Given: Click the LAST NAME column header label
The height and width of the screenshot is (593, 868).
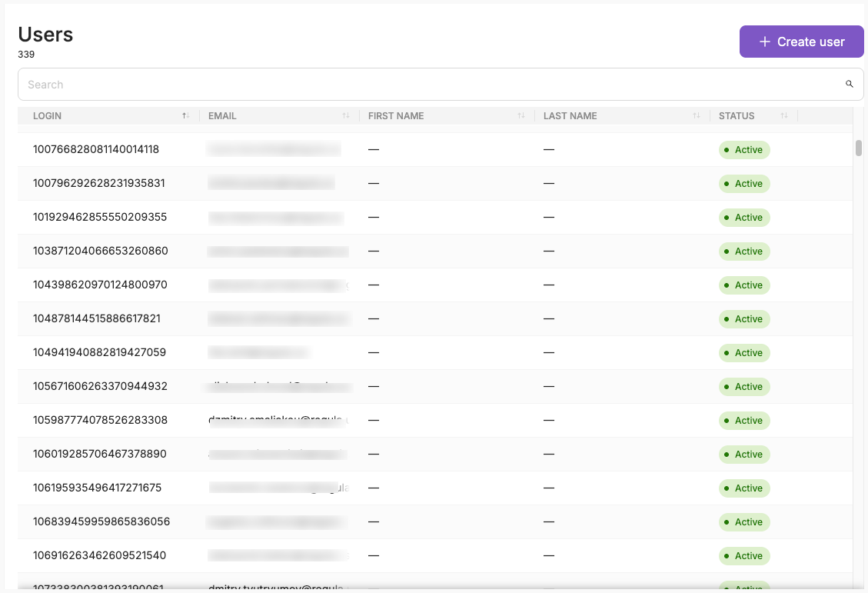Looking at the screenshot, I should click(570, 115).
